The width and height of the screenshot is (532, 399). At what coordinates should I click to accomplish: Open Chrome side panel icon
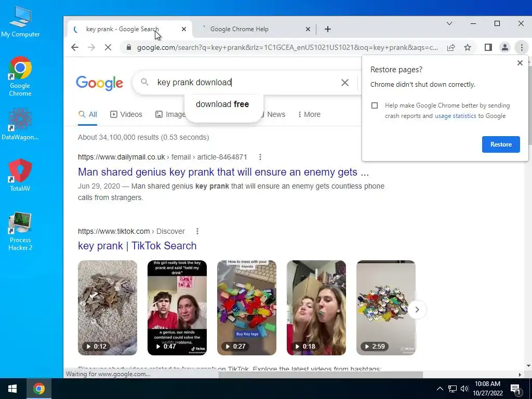click(488, 47)
